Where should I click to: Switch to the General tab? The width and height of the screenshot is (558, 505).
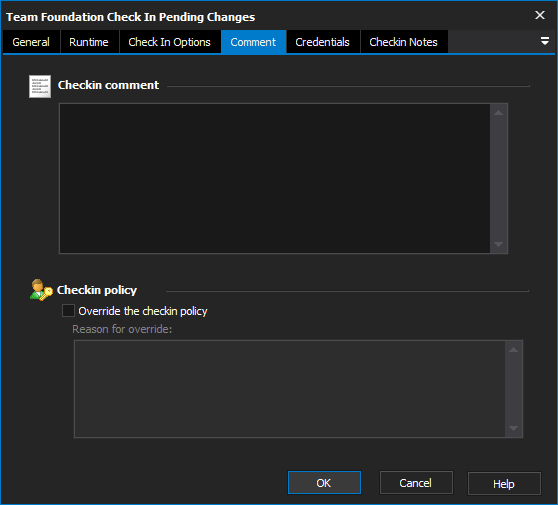click(x=31, y=42)
